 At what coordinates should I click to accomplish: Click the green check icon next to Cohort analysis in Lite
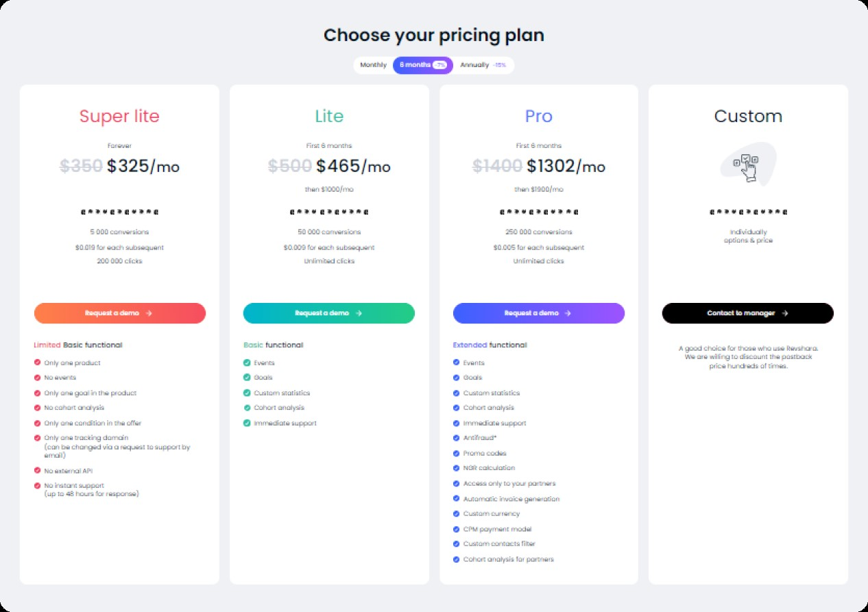[x=247, y=408]
